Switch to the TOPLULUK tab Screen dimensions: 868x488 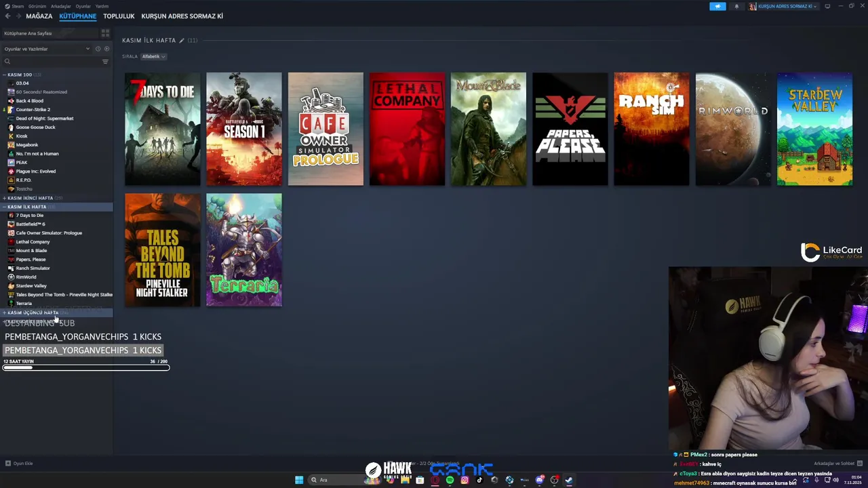click(119, 16)
